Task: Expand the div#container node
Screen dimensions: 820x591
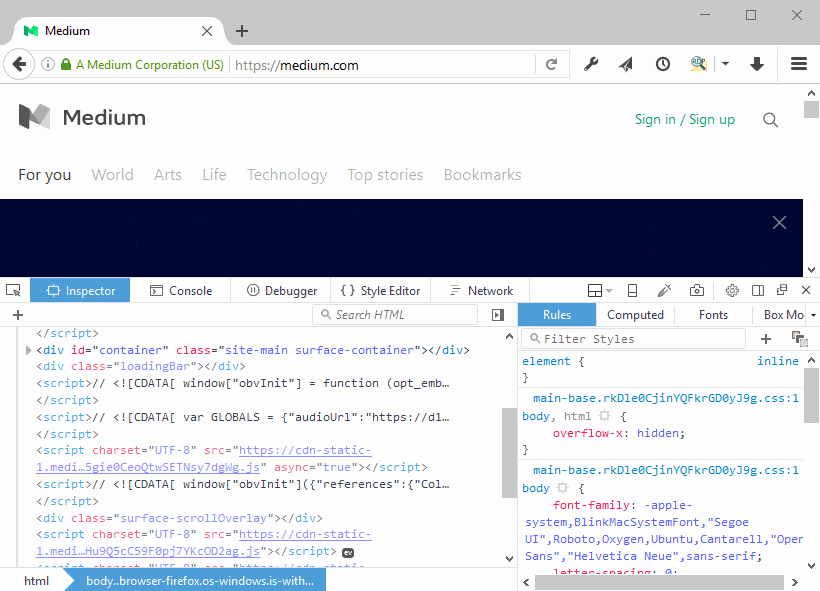Action: pos(28,350)
